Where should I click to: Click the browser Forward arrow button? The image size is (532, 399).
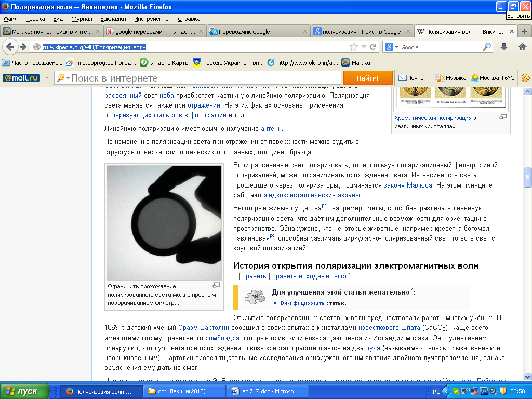pos(23,47)
